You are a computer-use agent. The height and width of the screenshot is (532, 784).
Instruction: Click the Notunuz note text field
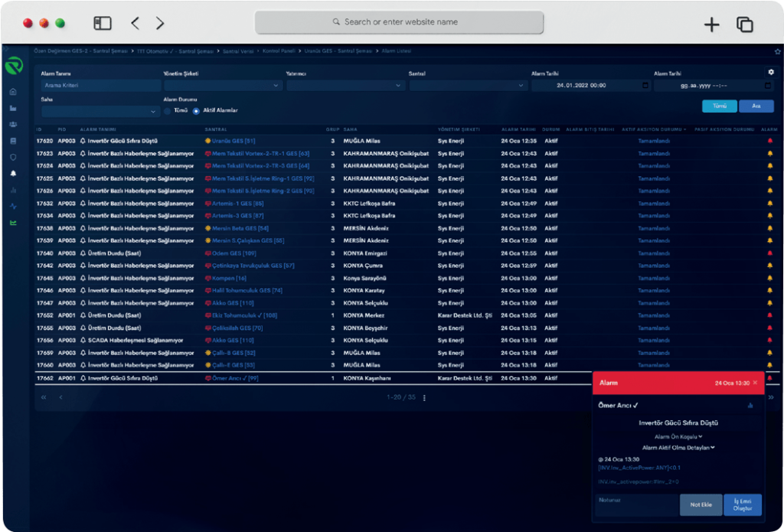click(x=636, y=505)
